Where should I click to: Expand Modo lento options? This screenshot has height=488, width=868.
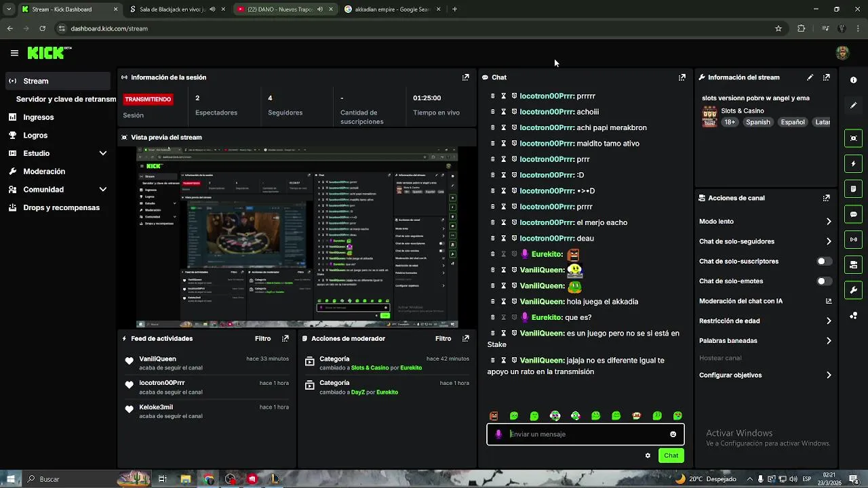[x=829, y=222]
